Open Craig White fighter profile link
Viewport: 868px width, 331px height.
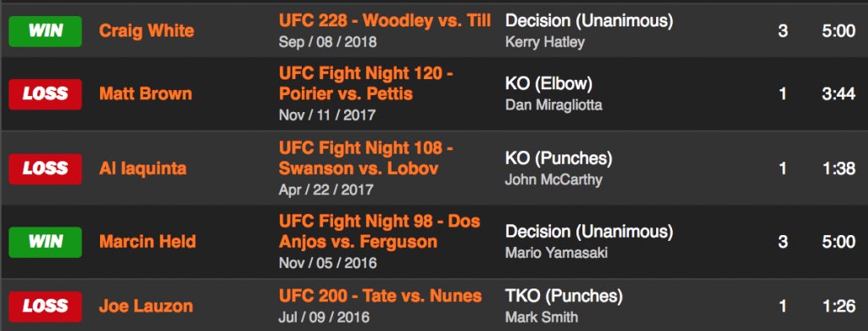coord(147,31)
